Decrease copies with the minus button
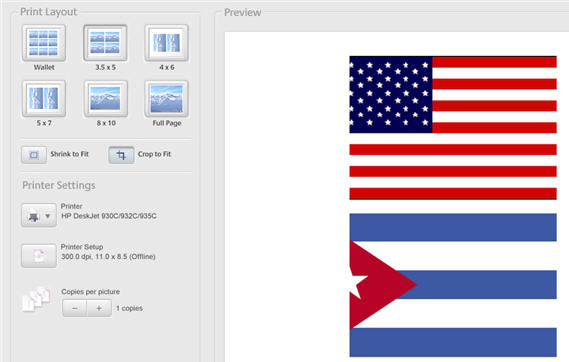This screenshot has height=362, width=569. (75, 308)
